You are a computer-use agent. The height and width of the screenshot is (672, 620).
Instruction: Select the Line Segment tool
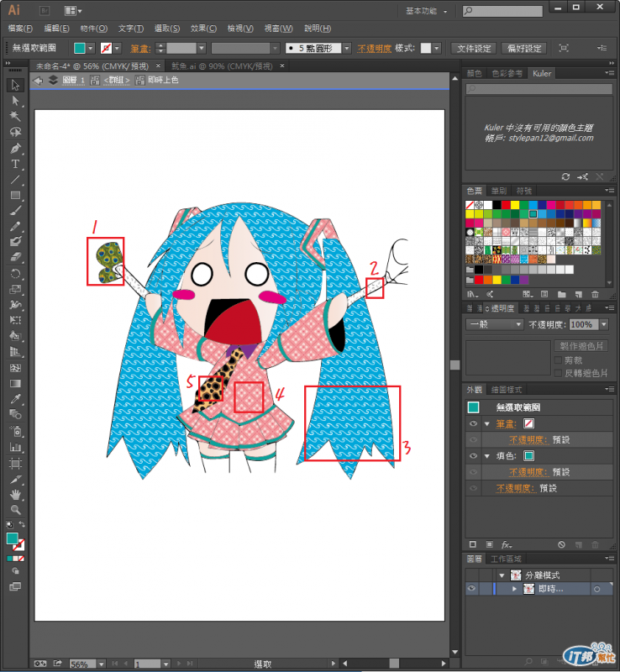15,180
